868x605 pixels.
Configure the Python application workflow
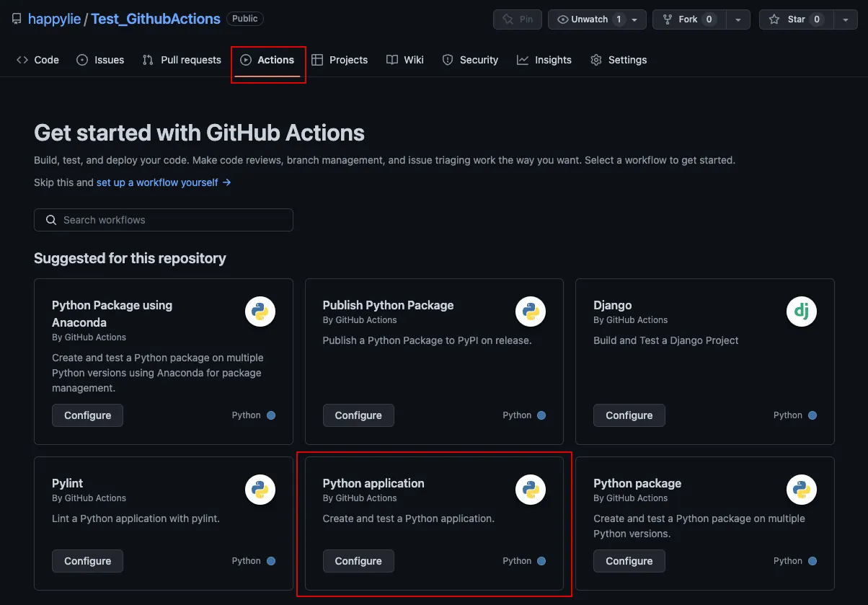point(358,561)
